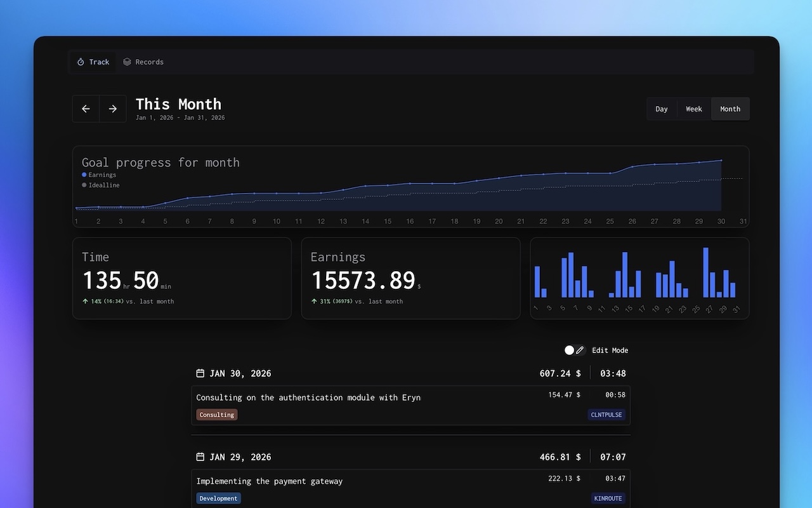This screenshot has height=508, width=812.
Task: Click the KINROUTE project tag
Action: point(608,498)
